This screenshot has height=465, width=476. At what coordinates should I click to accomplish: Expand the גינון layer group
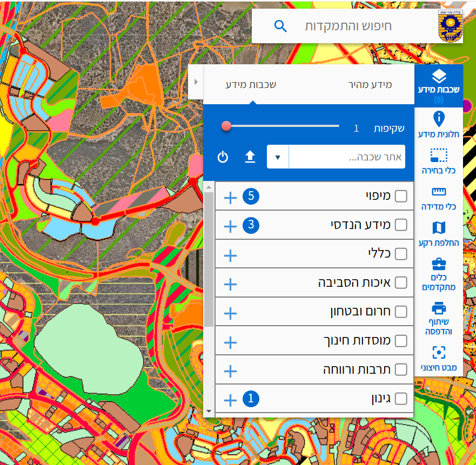[230, 400]
